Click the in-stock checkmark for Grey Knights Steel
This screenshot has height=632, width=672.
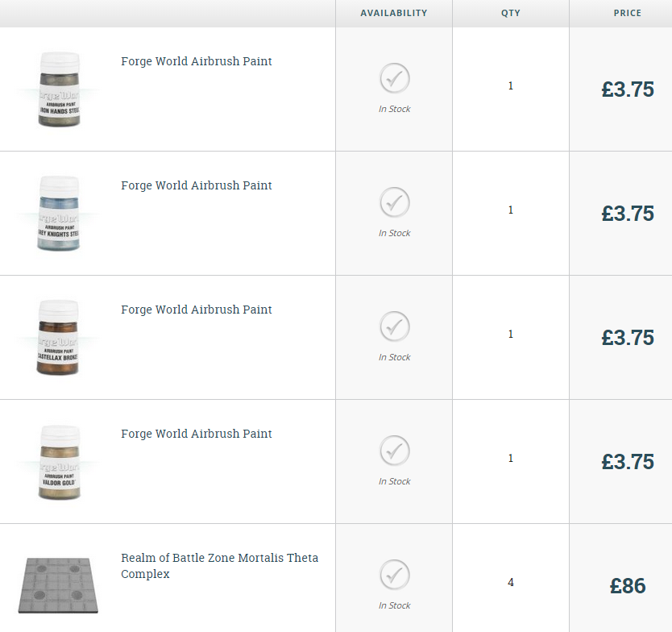click(x=395, y=203)
